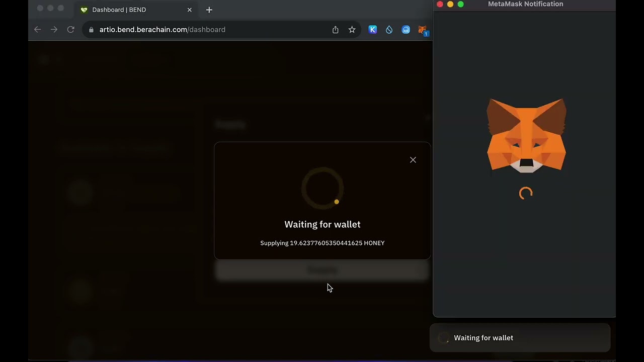Screen dimensions: 644x362
Task: Open the round blue extension icon
Action: (x=406, y=30)
